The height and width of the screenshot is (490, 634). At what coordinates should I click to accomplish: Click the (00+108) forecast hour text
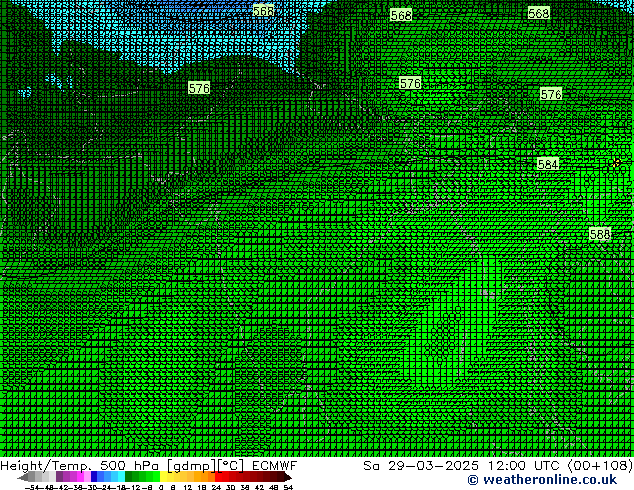600,465
